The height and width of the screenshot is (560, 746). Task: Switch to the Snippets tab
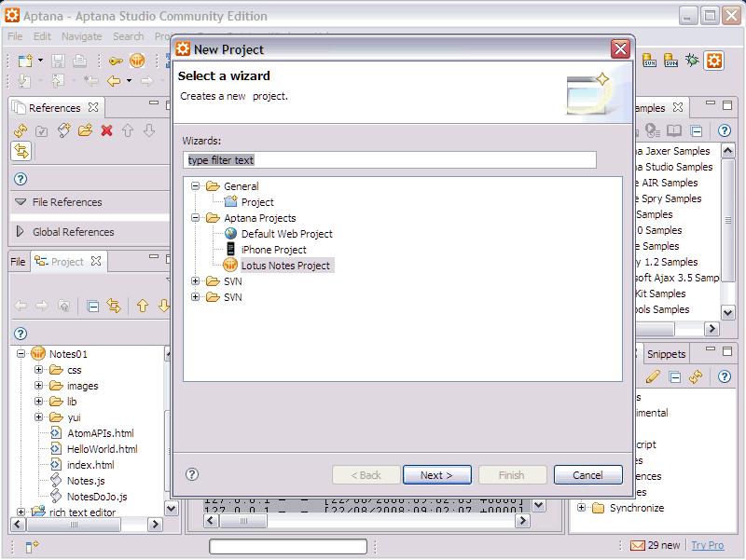666,354
